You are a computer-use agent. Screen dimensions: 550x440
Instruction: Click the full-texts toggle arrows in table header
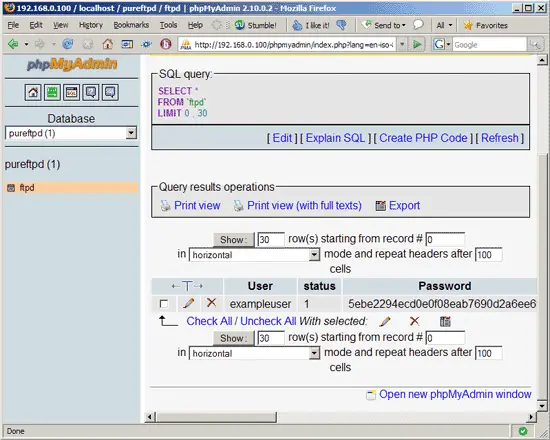click(x=187, y=286)
